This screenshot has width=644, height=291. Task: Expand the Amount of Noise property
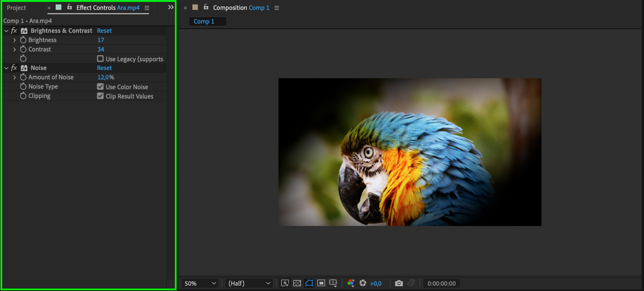[14, 77]
